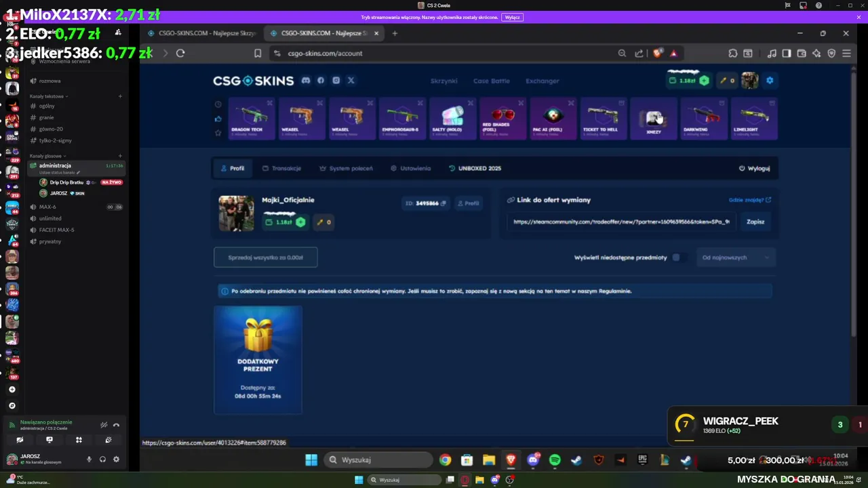The image size is (868, 488).
Task: Click the Steam trade offer URL field
Action: tap(621, 222)
